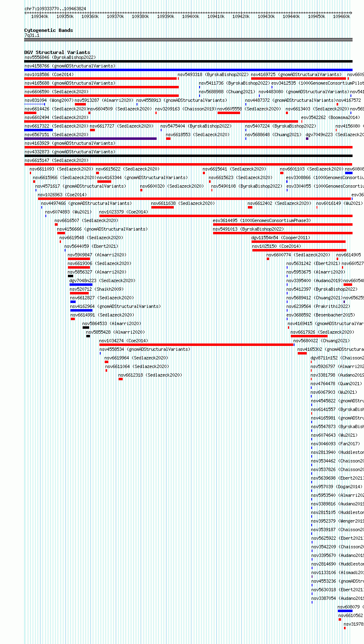Image resolution: width=364 pixels, height=644 pixels.
Task: Click the nsv6605558 (Sedlazeck2020) label
Action: pyautogui.click(x=249, y=109)
